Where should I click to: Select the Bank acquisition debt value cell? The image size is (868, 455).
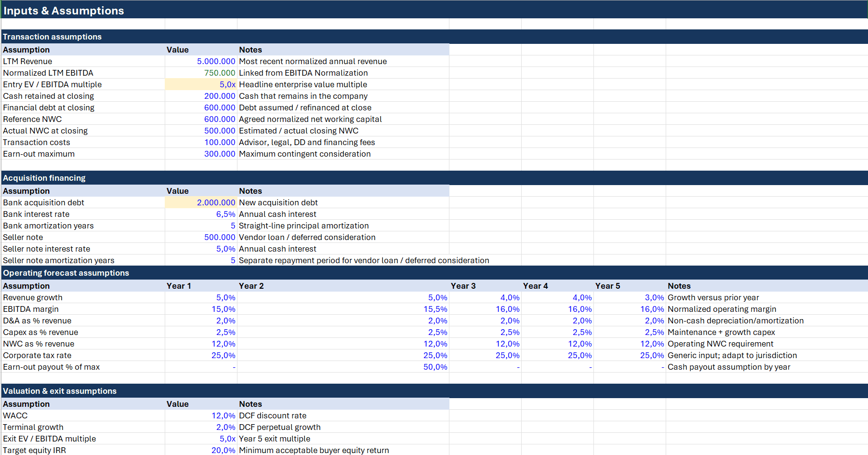pos(201,202)
